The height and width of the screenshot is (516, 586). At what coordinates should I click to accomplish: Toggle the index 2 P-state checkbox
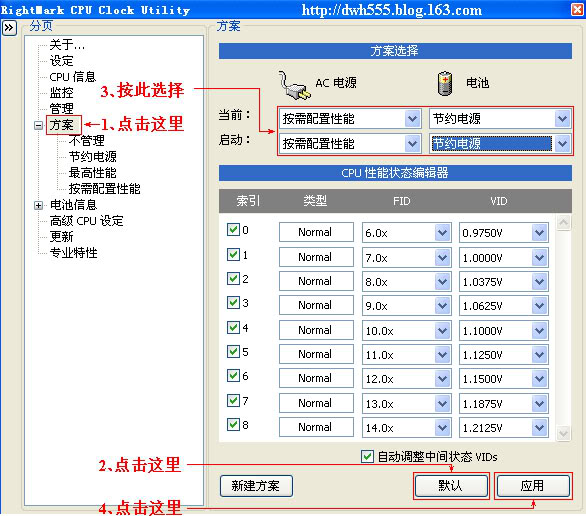pyautogui.click(x=233, y=278)
